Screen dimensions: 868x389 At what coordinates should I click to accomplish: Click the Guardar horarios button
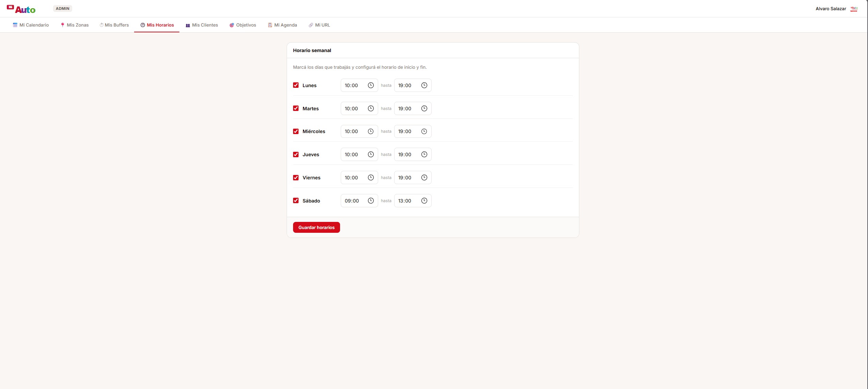coord(317,227)
